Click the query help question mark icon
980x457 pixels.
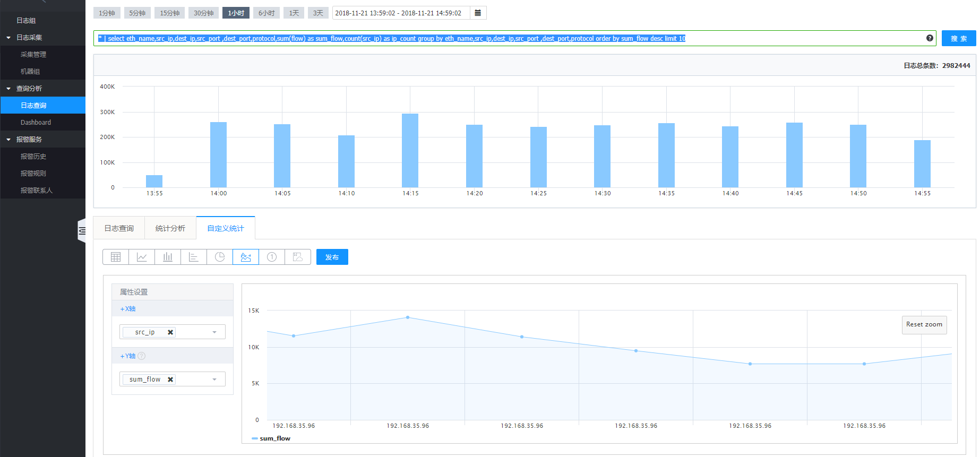930,38
